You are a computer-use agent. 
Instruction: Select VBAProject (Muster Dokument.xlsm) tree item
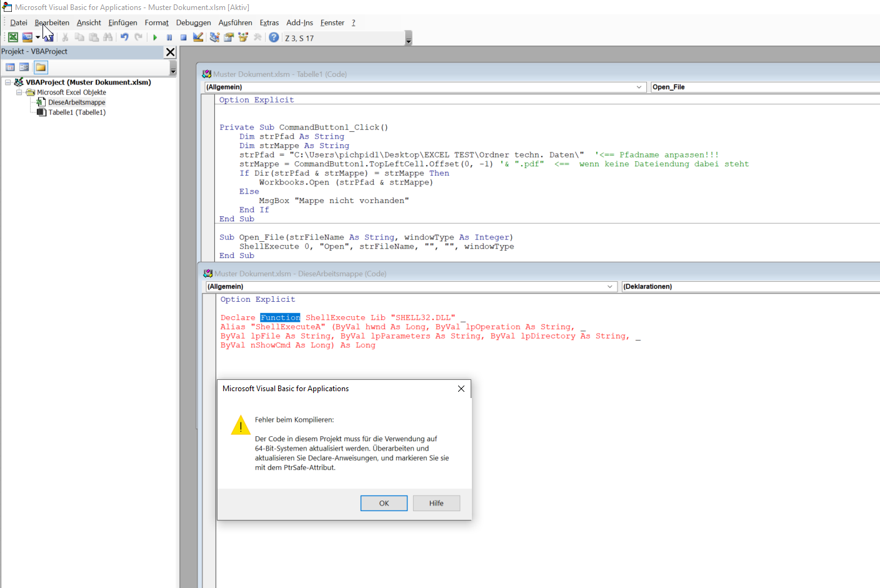[x=88, y=82]
